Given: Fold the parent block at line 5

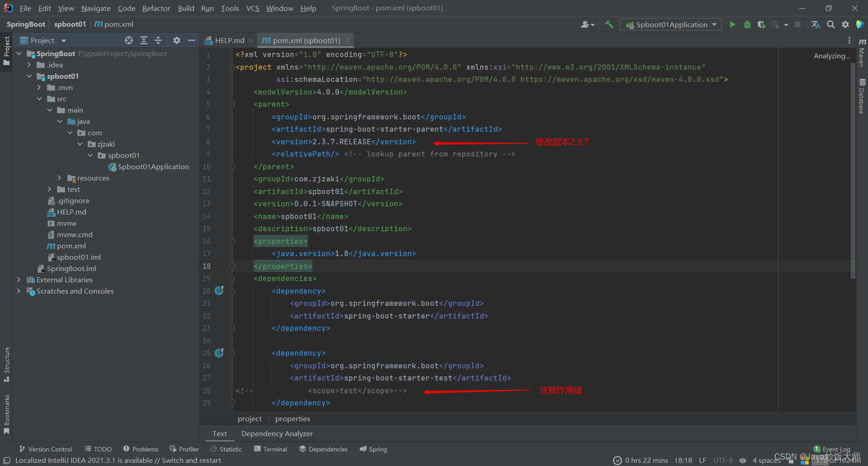Looking at the screenshot, I should 232,105.
